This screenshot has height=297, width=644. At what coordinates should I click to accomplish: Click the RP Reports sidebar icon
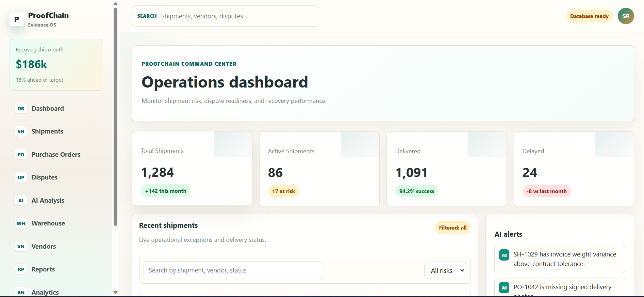(x=21, y=269)
